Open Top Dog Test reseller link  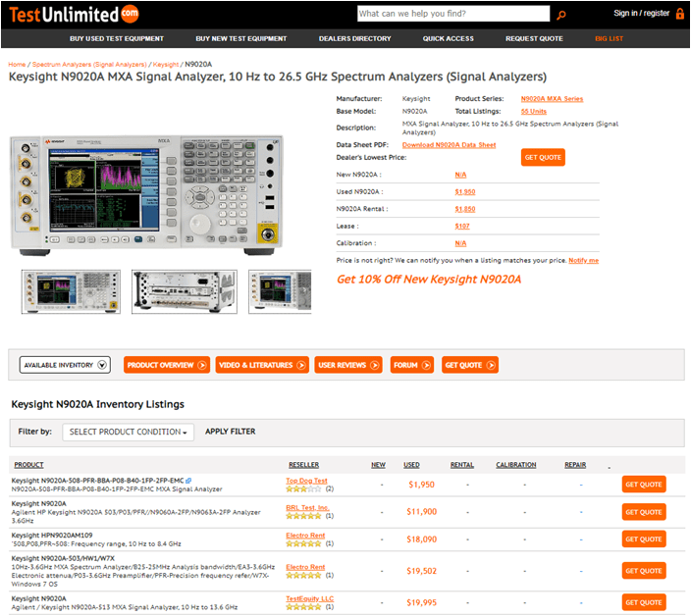(306, 481)
